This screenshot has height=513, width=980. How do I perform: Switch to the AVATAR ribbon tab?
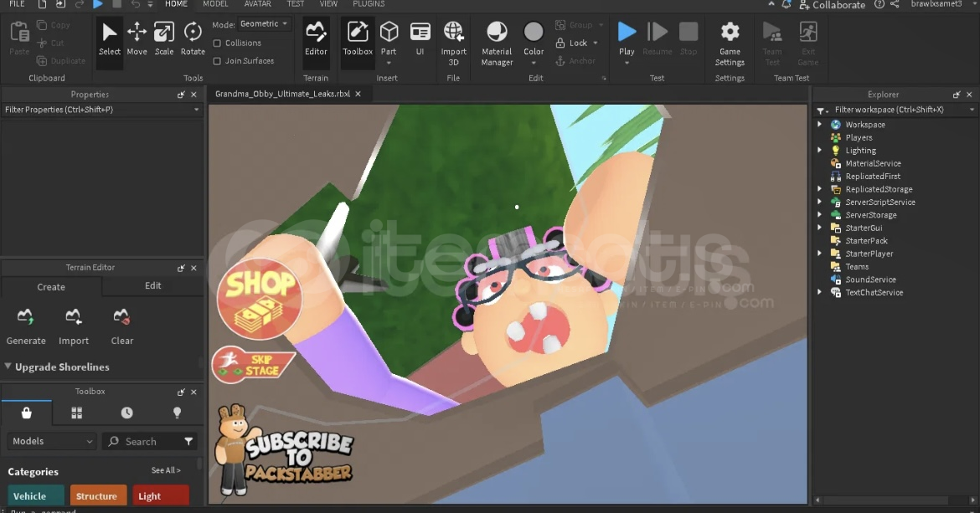pos(257,3)
